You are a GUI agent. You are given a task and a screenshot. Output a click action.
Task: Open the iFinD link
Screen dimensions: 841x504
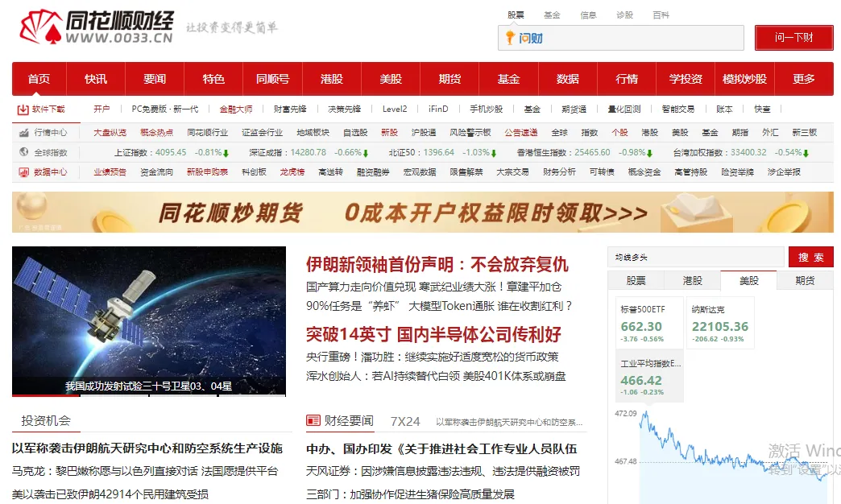pyautogui.click(x=438, y=109)
